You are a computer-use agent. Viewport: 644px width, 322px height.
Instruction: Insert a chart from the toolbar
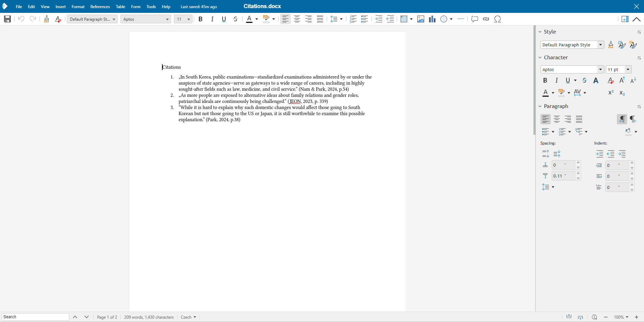coord(432,19)
